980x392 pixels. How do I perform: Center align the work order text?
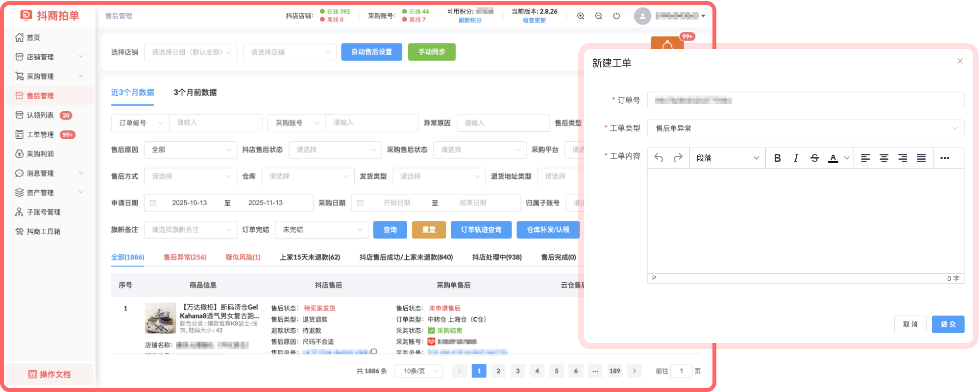pos(884,158)
